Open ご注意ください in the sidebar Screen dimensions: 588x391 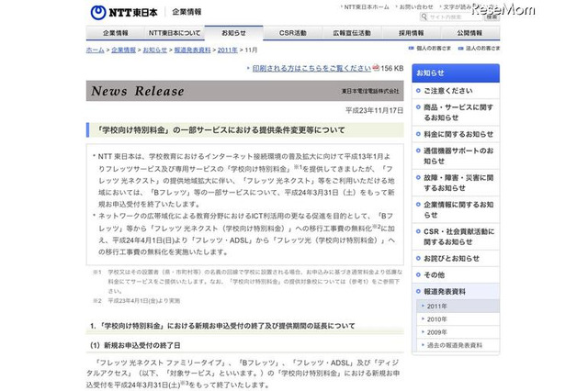click(456, 91)
